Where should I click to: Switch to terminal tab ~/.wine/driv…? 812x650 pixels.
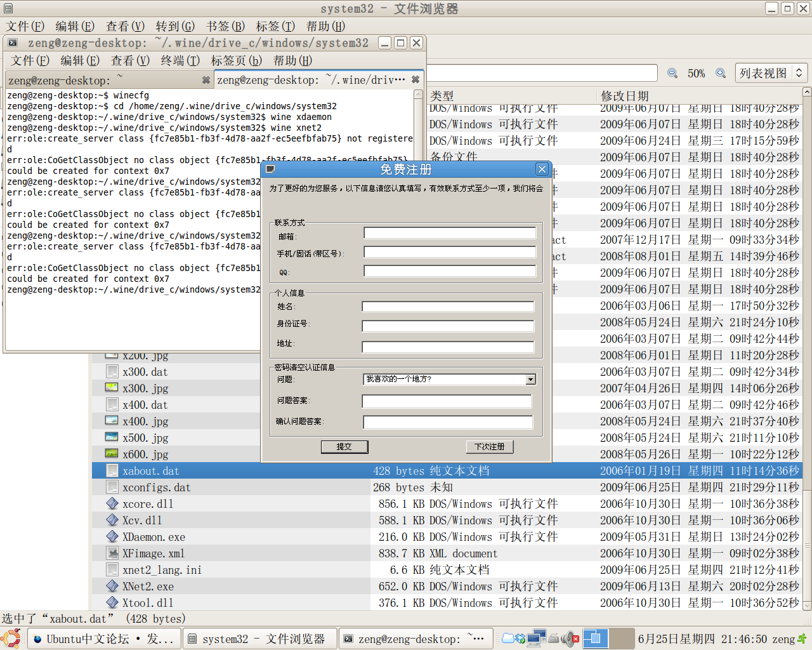318,79
